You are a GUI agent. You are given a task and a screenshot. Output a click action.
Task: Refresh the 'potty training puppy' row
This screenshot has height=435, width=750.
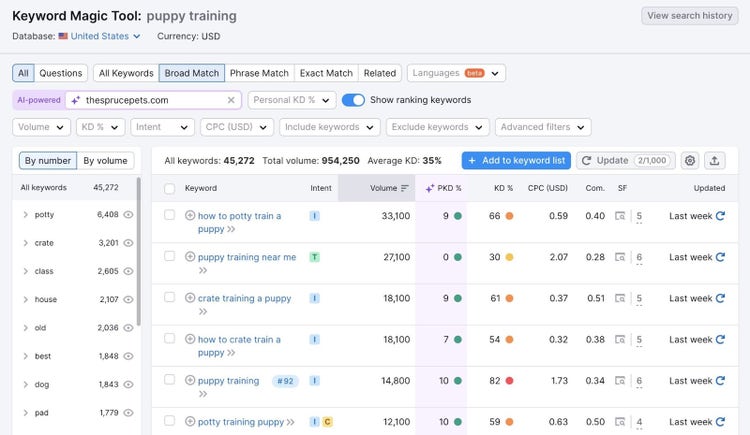click(720, 422)
